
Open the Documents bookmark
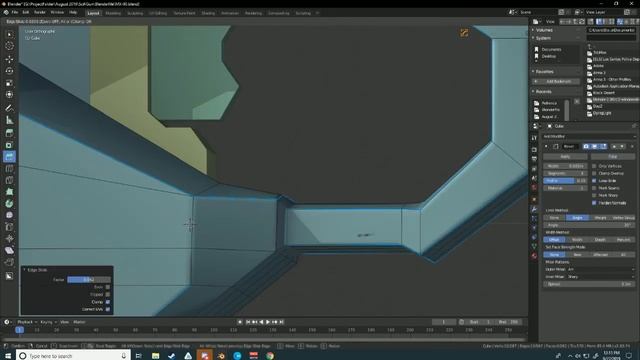[551, 49]
